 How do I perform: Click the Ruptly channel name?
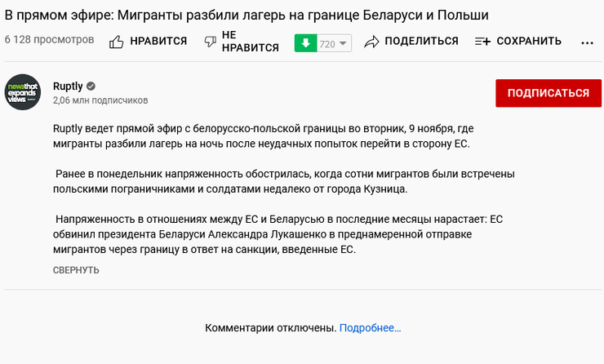pos(67,86)
